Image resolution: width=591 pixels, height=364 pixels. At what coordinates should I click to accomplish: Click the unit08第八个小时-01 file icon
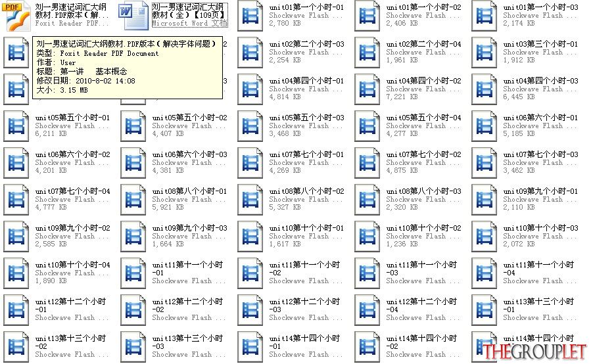[x=133, y=200]
